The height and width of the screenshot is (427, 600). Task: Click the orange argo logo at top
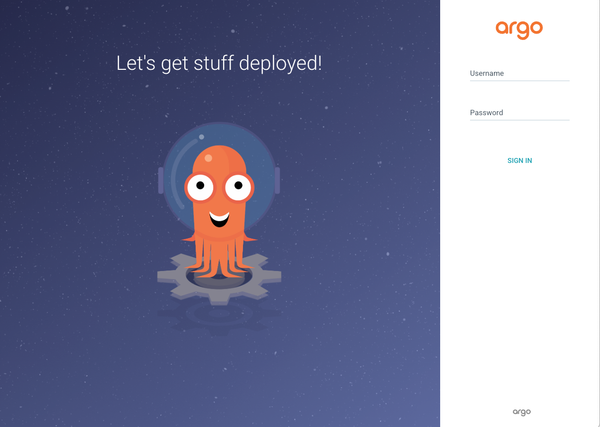pos(519,28)
